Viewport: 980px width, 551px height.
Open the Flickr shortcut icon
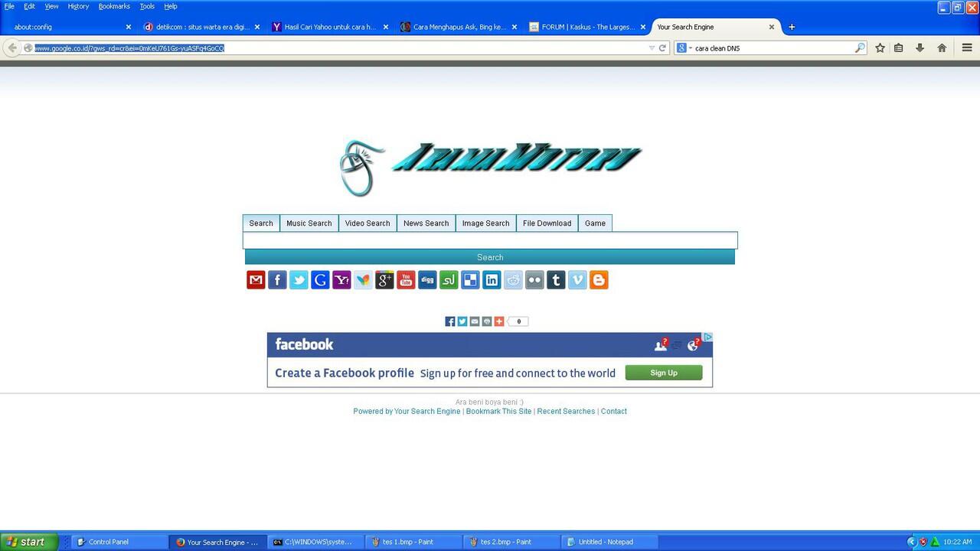point(534,280)
